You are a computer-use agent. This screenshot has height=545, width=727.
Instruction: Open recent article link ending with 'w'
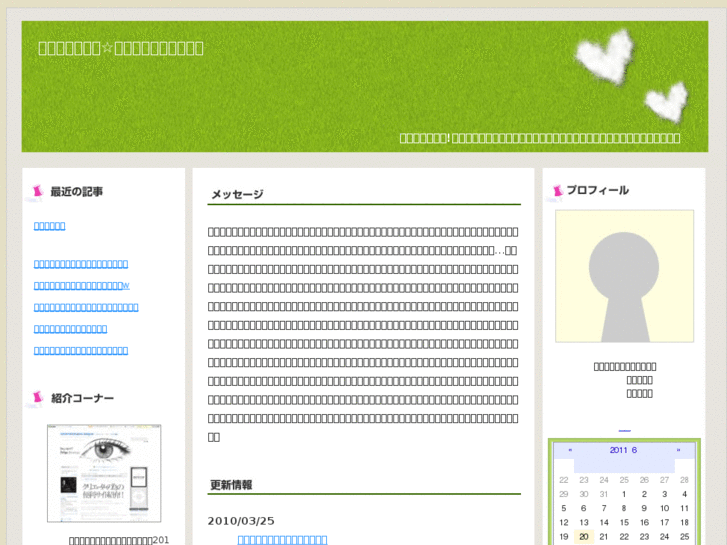(x=82, y=285)
